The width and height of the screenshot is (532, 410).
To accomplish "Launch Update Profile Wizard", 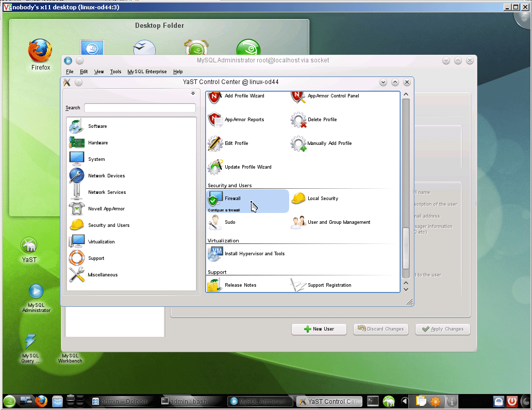I will pyautogui.click(x=240, y=167).
